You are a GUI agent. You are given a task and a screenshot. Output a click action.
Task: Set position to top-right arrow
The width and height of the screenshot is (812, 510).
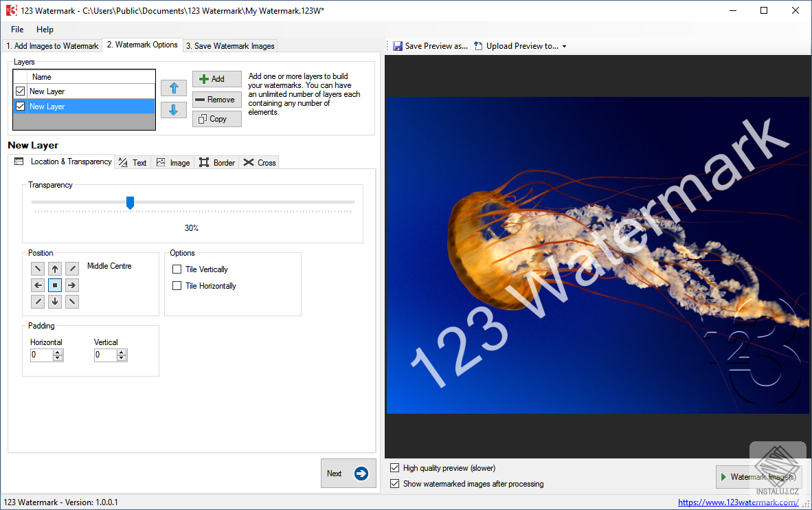tap(72, 269)
